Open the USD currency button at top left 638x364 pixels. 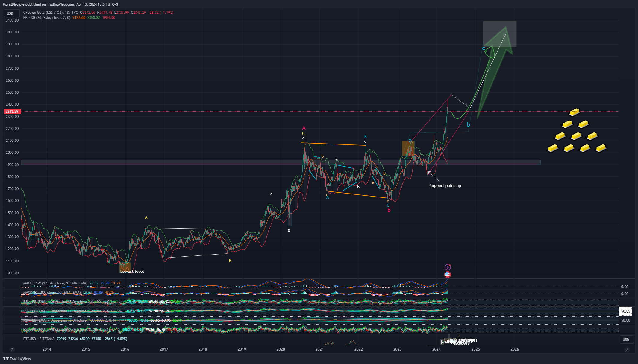12,13
